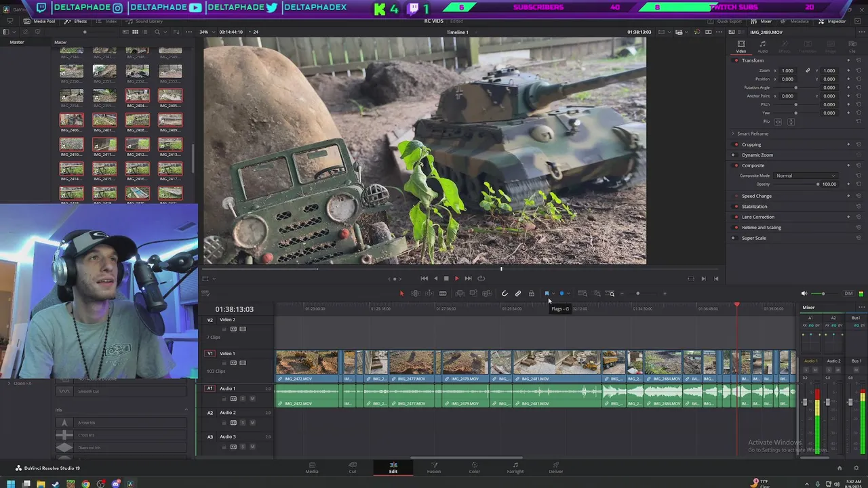
Task: Toggle timeline snapping magnet icon
Action: point(505,293)
